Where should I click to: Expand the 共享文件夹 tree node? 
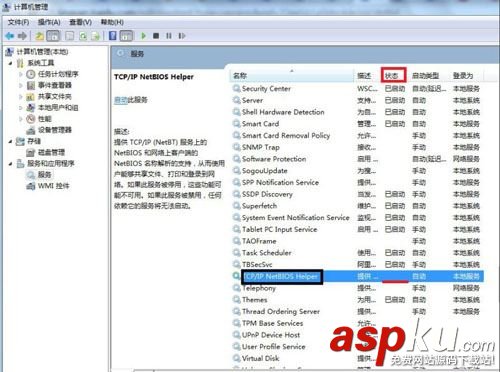click(21, 97)
